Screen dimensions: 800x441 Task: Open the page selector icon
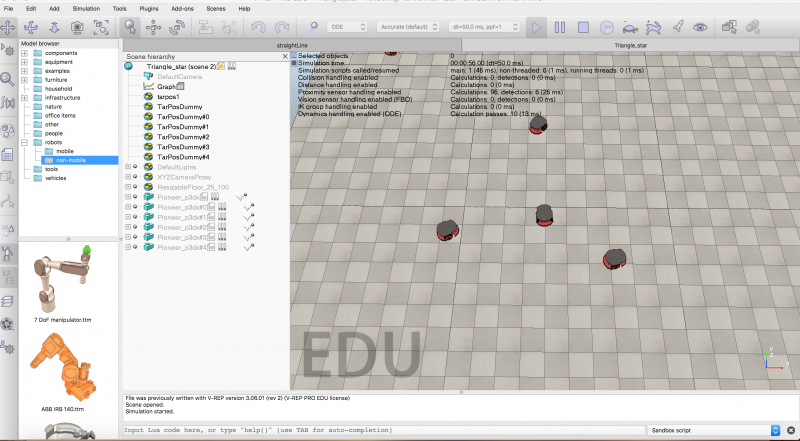point(730,27)
